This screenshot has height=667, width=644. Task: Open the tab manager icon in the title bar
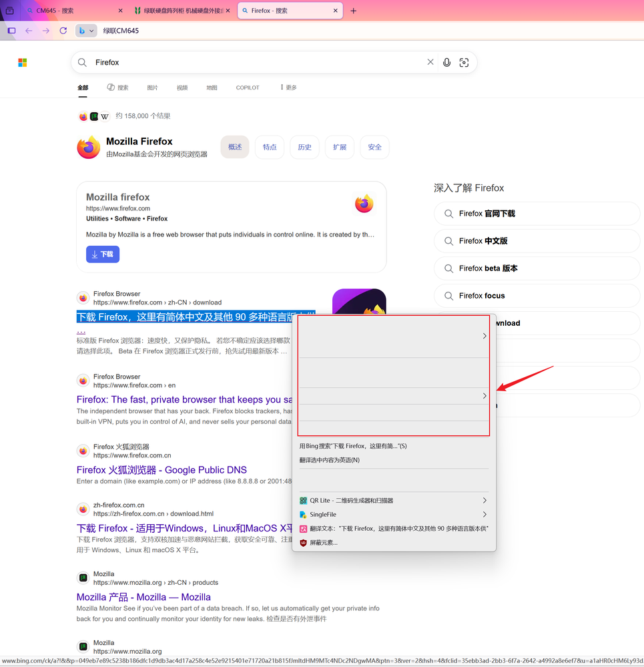click(10, 11)
